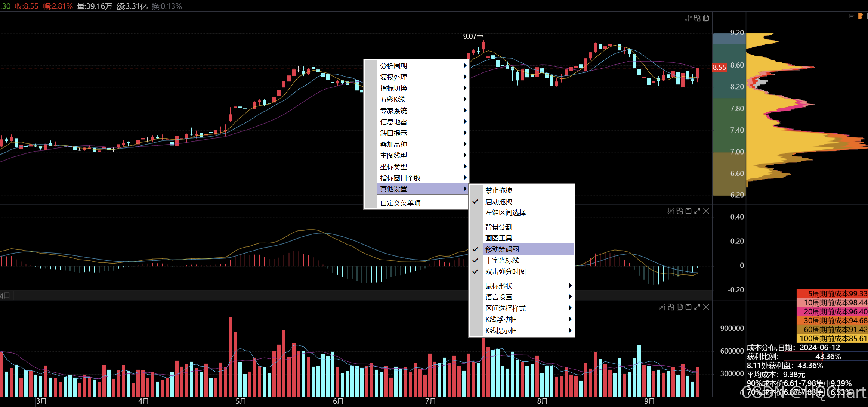Open main chart indicator parameter settings icon

[x=688, y=18]
